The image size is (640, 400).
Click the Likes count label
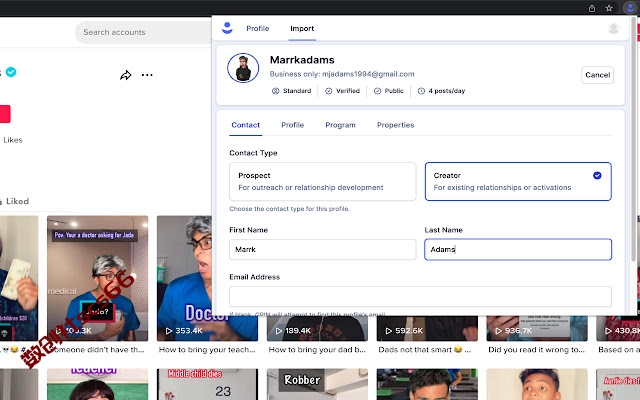(x=13, y=140)
